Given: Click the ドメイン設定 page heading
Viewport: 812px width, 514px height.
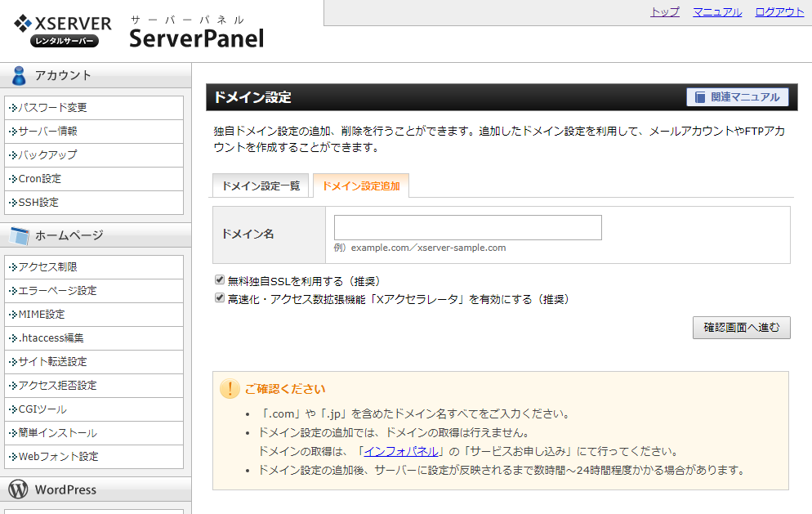Looking at the screenshot, I should 252,97.
